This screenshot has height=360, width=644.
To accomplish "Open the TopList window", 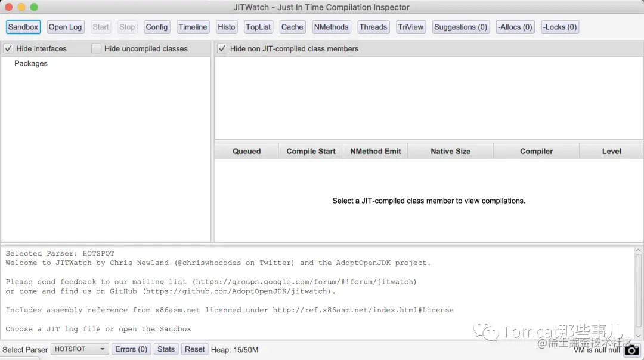I will pos(258,27).
